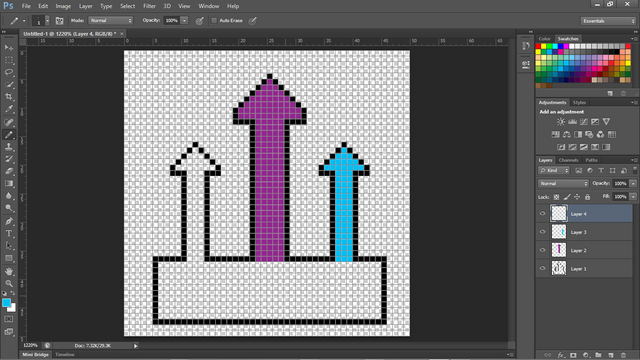Open the Timeline tab
The height and width of the screenshot is (360, 640).
click(65, 355)
